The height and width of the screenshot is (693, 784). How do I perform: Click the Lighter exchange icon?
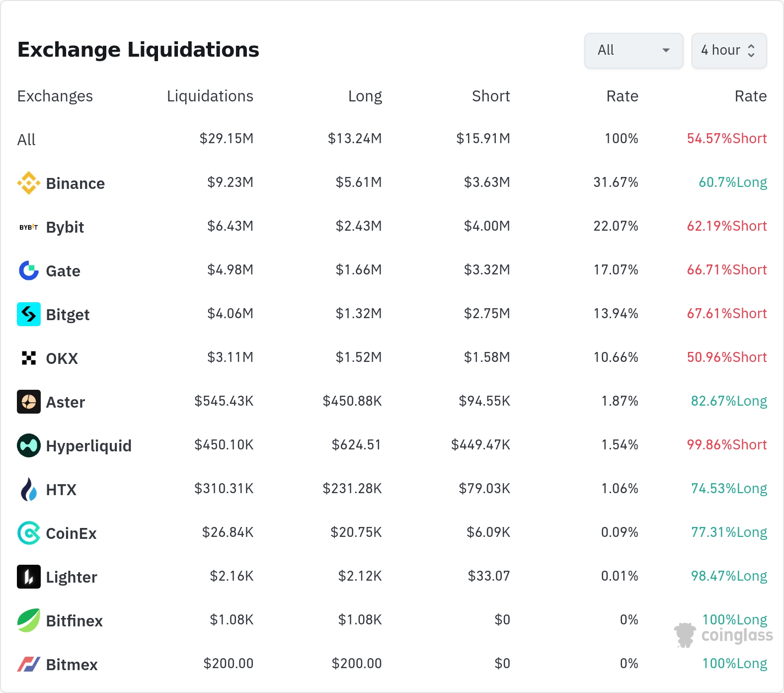point(29,577)
